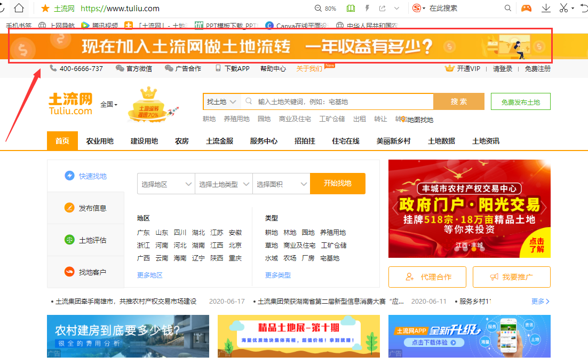Viewport: 588px width, 364px height.
Task: Click the land keyword search input field
Action: [x=341, y=101]
